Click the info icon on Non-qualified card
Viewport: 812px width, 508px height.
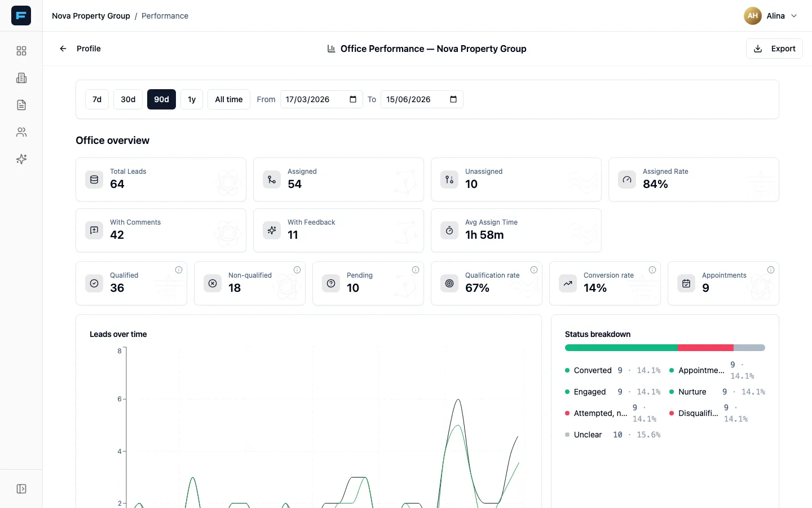(x=297, y=270)
